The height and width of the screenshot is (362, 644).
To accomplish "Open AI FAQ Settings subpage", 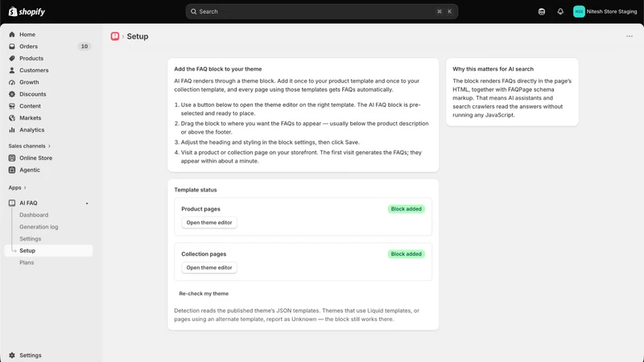I will (30, 239).
